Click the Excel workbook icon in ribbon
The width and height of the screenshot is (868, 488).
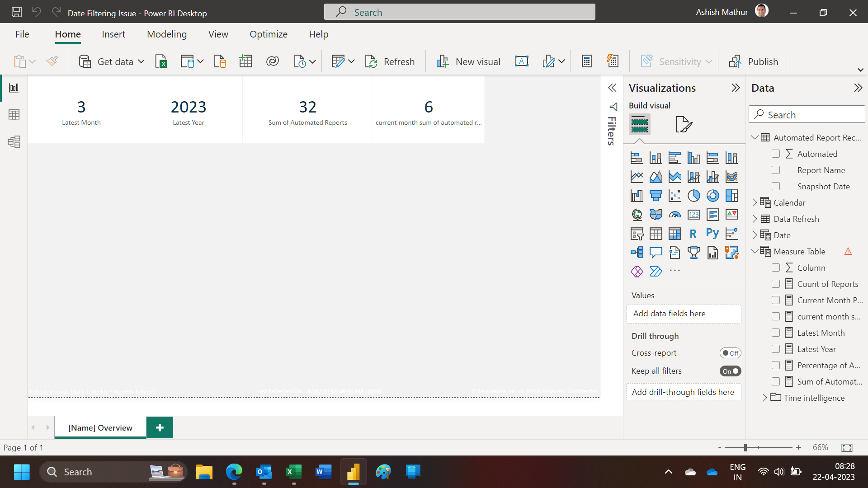coord(161,61)
